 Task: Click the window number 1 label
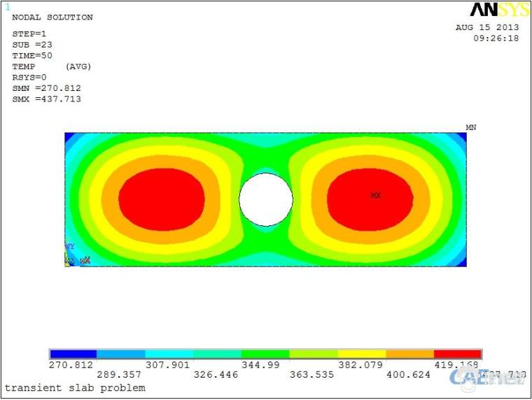point(8,8)
